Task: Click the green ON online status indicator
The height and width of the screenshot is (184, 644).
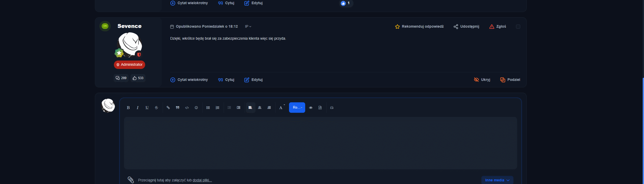Action: (x=105, y=26)
